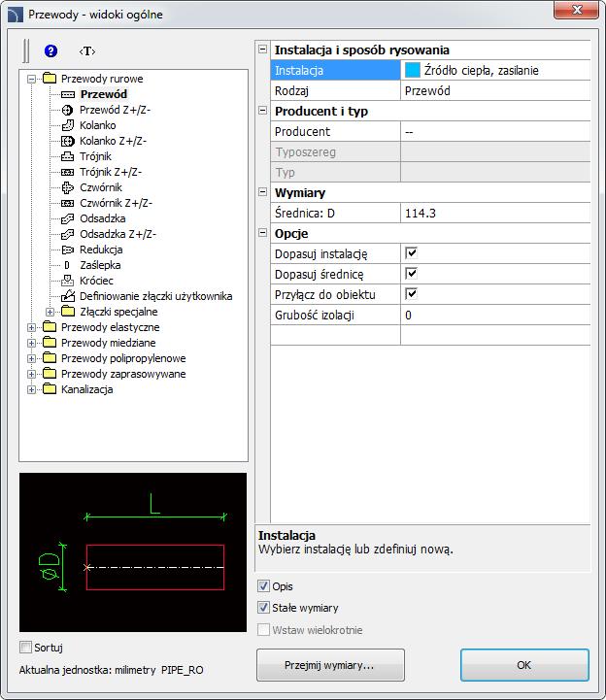Click the application icon in title bar

pos(16,15)
